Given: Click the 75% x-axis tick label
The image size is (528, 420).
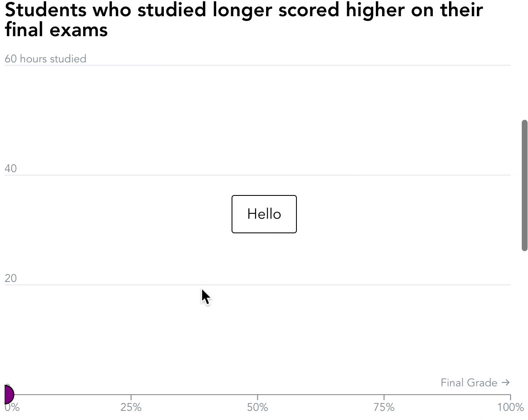Looking at the screenshot, I should click(384, 408).
